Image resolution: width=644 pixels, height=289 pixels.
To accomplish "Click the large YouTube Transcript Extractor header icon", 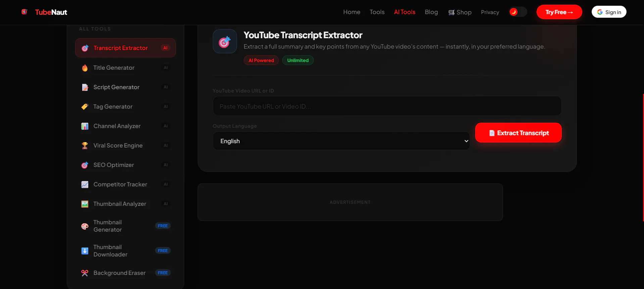I will tap(225, 41).
